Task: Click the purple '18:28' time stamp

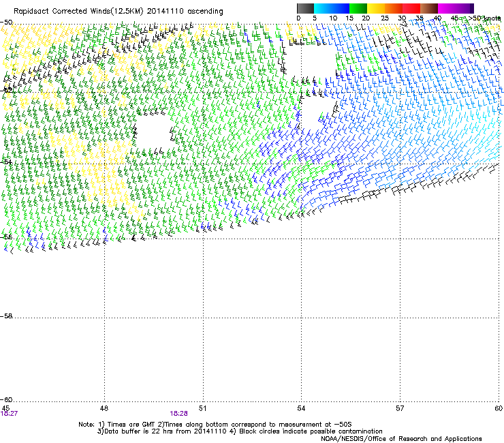Action: click(x=178, y=414)
